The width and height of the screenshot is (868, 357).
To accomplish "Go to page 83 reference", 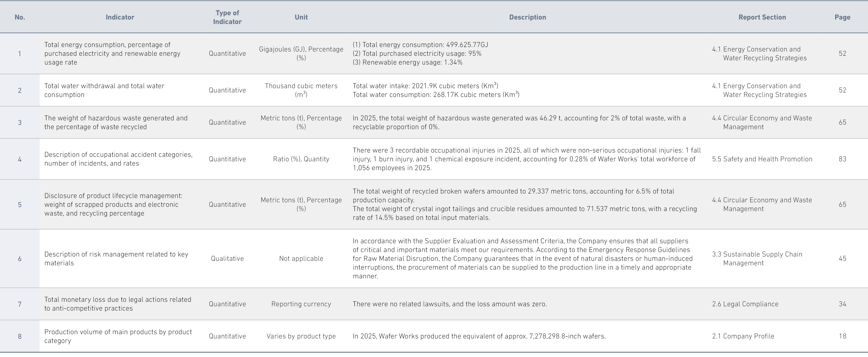I will (x=842, y=159).
